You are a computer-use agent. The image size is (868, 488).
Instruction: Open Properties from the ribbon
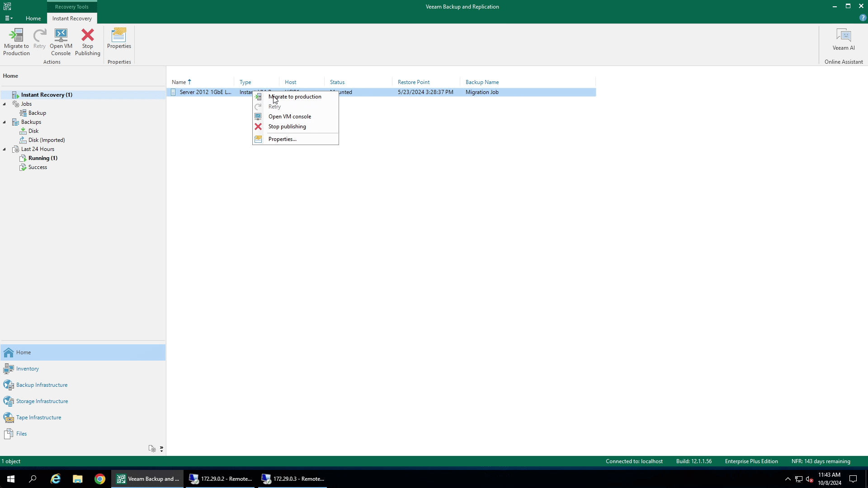[x=119, y=39]
